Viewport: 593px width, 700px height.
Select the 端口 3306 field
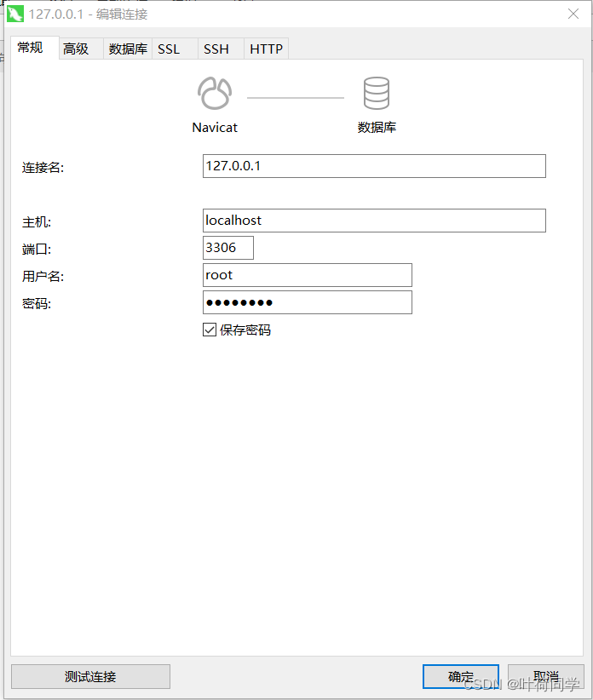(228, 248)
